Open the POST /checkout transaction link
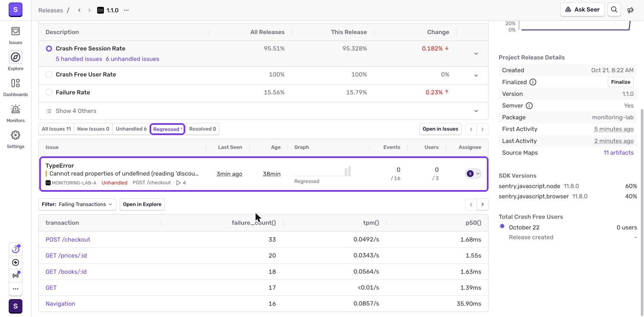Viewport: 644px width, 317px height. point(68,239)
